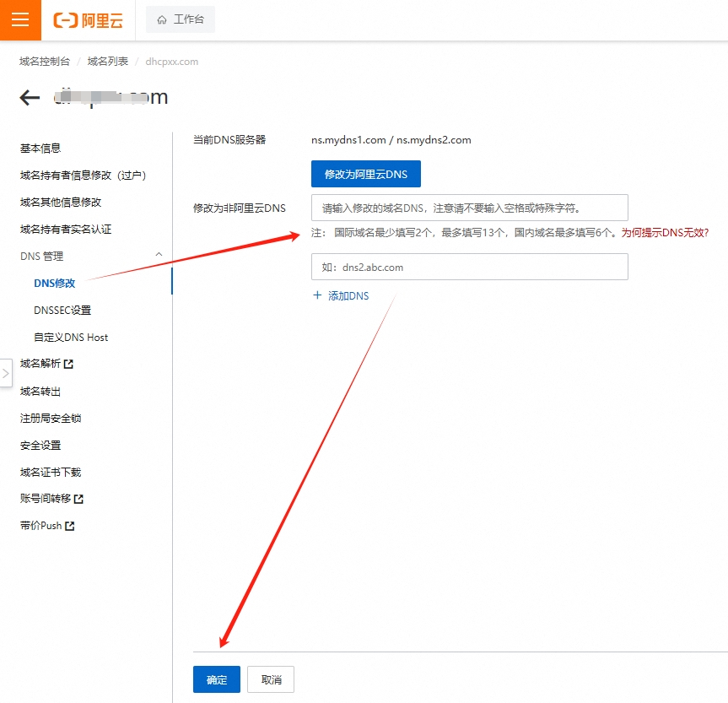The image size is (728, 703).
Task: Expand the collapsed left side panel handle
Action: tap(6, 373)
